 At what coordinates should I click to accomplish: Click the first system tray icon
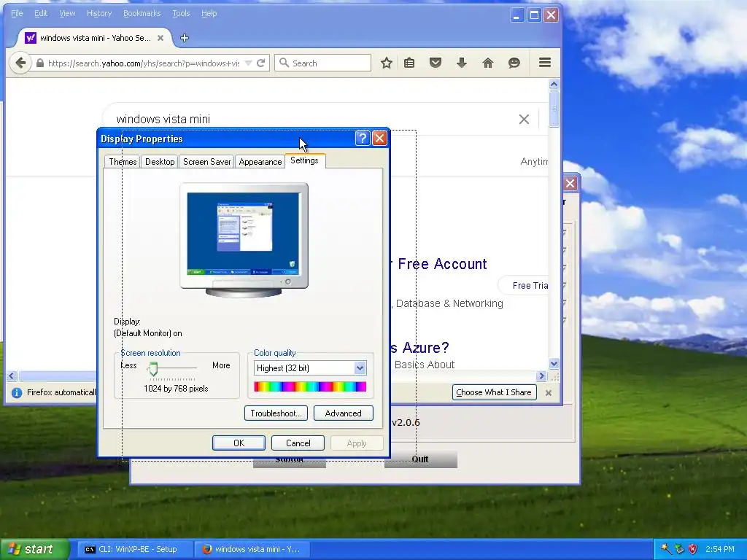[666, 549]
